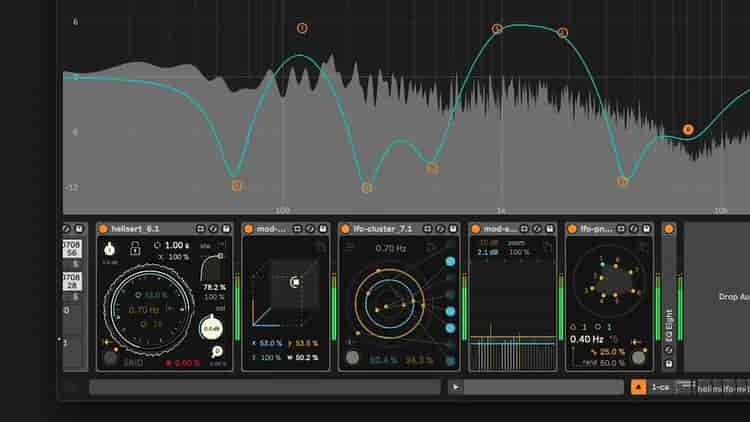The height and width of the screenshot is (422, 750).
Task: Click the magnifier knob icon in hellsert
Action: point(216,352)
